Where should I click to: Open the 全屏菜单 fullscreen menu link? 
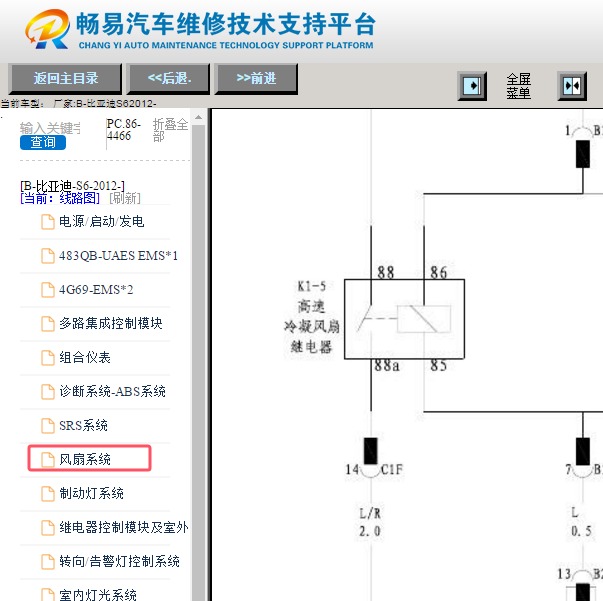click(518, 86)
